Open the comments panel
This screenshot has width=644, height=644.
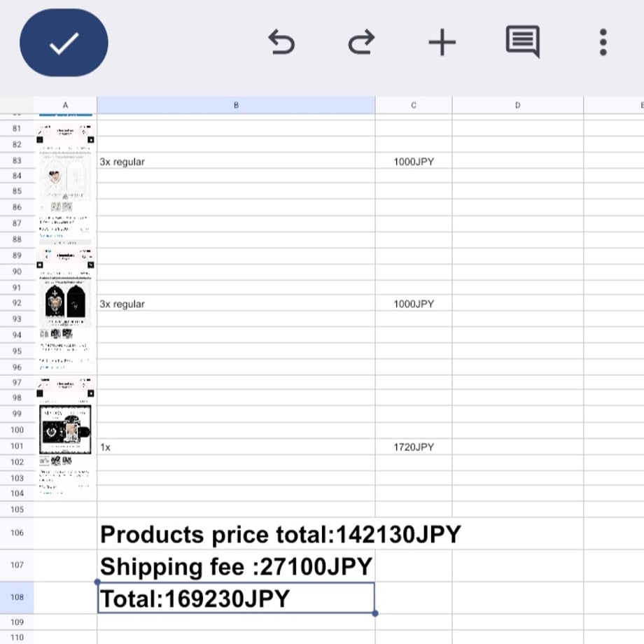(522, 42)
